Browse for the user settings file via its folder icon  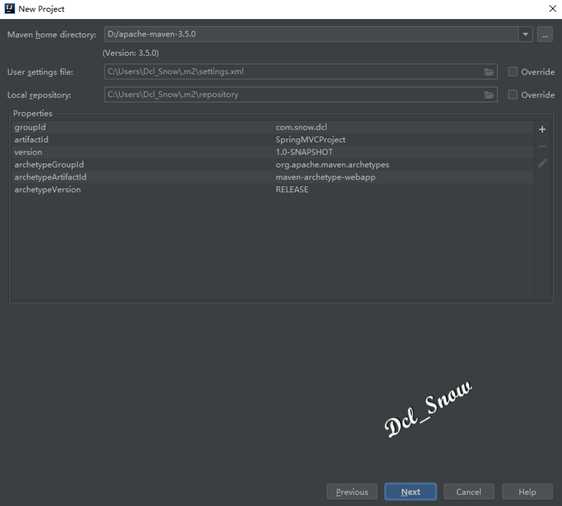(x=489, y=72)
